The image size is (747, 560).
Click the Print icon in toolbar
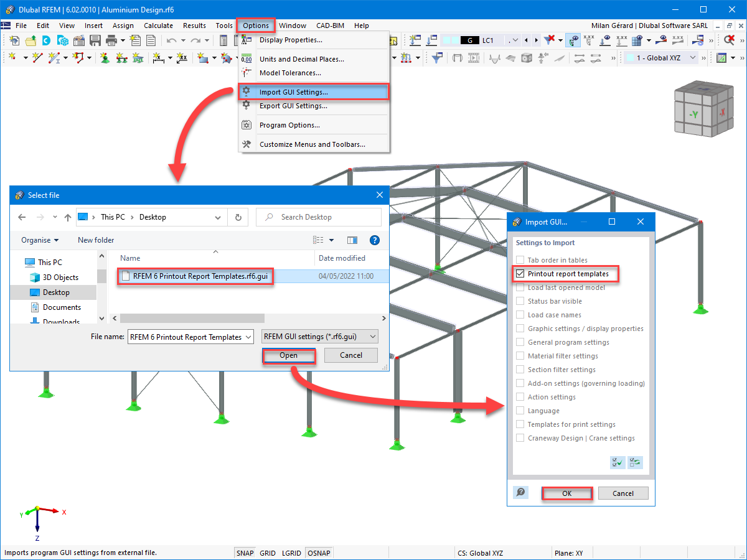click(111, 40)
